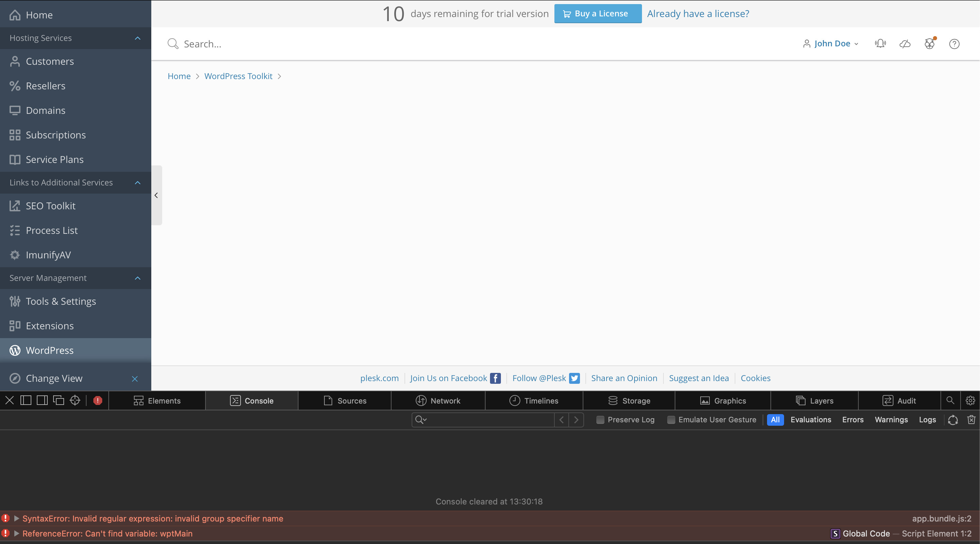Viewport: 980px width, 544px height.
Task: Click the help question mark icon
Action: (x=954, y=44)
